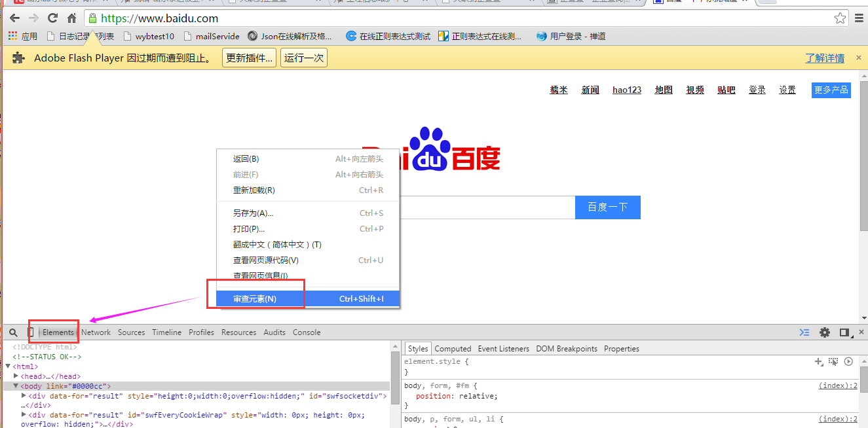Switch to the Network tab in DevTools
This screenshot has height=428, width=868.
tap(96, 332)
